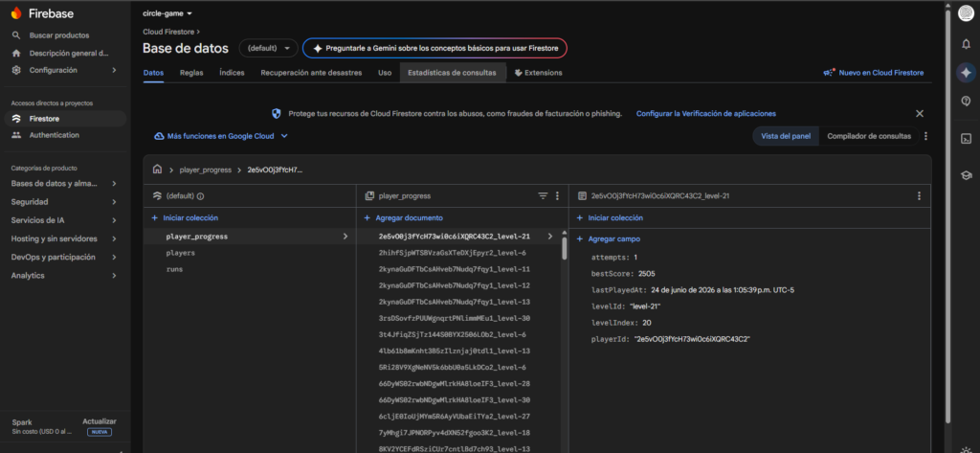Open the (default) database dropdown
This screenshot has width=980, height=453.
pos(269,48)
